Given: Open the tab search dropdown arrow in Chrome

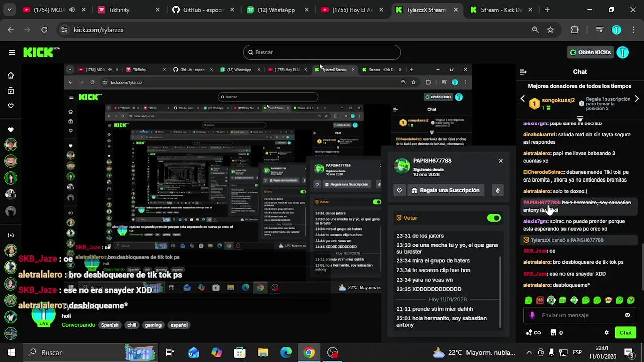Looking at the screenshot, I should coord(10,10).
